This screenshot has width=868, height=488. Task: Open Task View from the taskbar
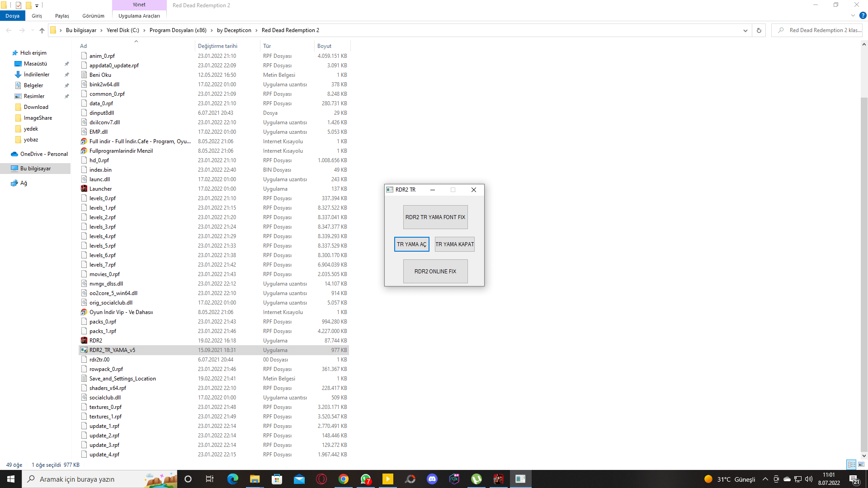pos(210,479)
